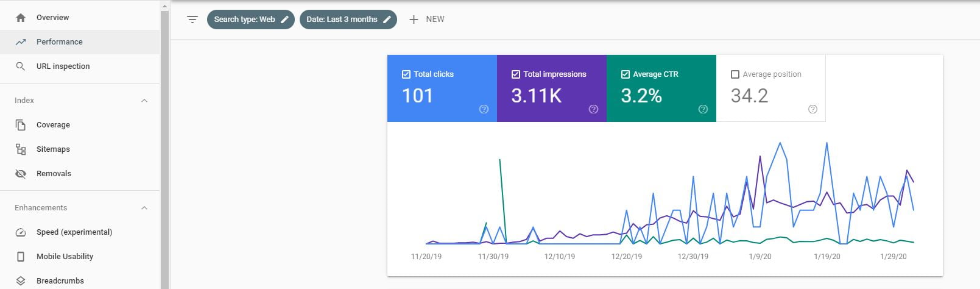The image size is (980, 289).
Task: Click the URL inspection magnifier icon
Action: pos(21,66)
